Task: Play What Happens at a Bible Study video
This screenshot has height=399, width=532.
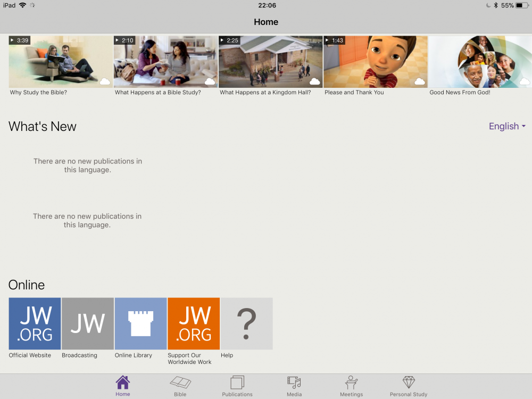Action: [x=165, y=61]
